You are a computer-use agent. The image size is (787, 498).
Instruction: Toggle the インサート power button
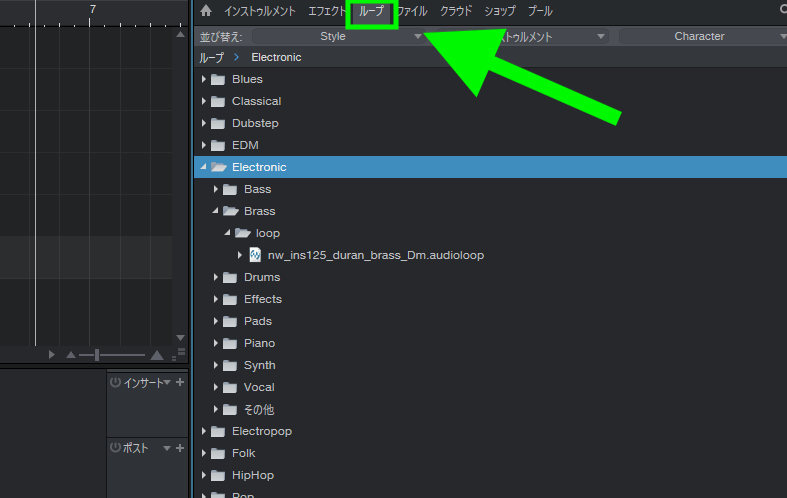point(115,383)
